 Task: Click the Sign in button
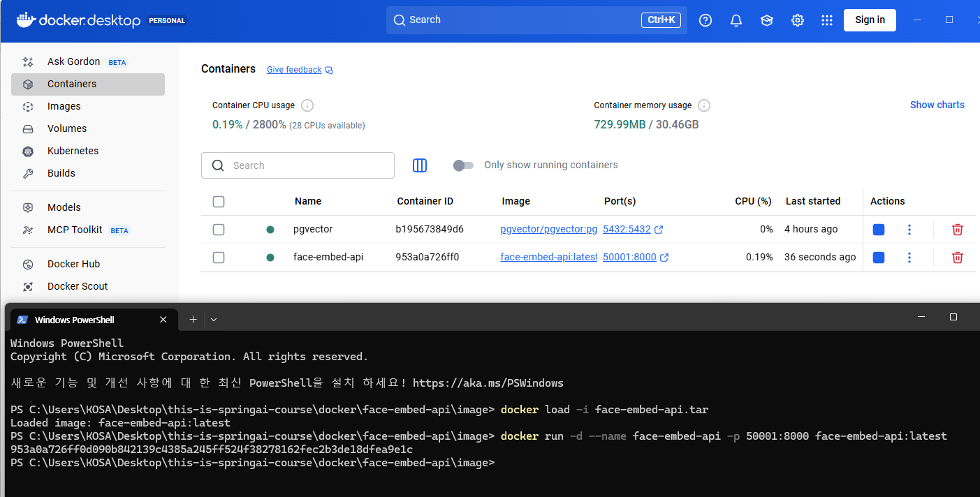pos(870,20)
